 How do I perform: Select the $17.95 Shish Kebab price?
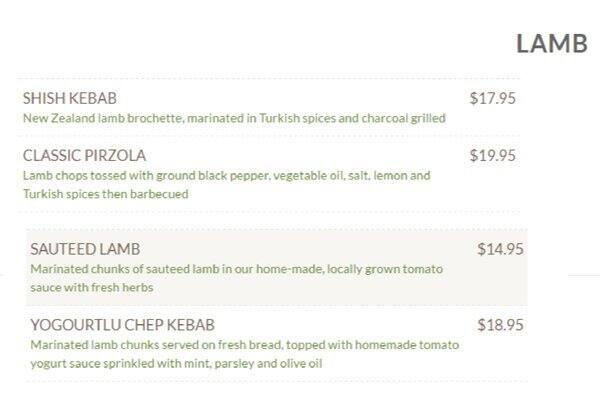(492, 98)
